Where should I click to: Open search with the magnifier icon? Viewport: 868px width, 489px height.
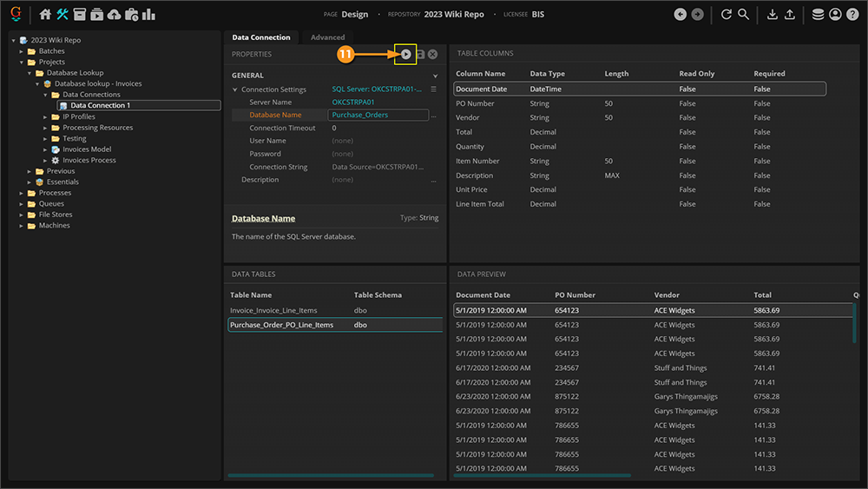coord(744,15)
